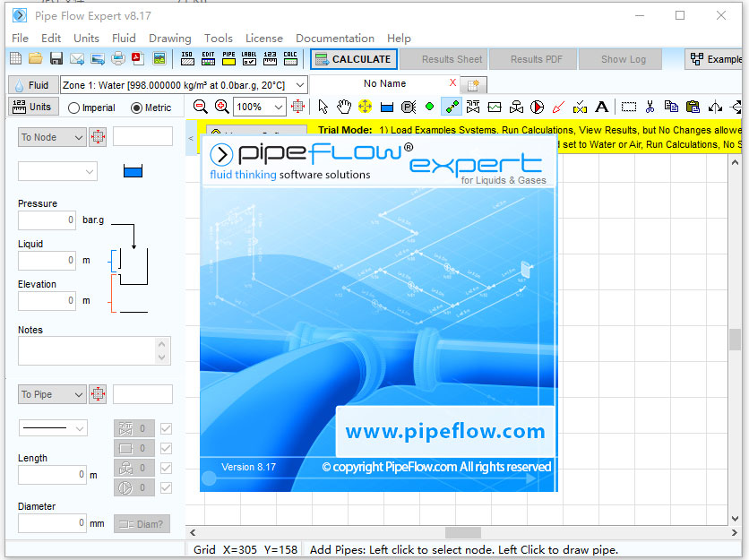Open the pipe line style dropdown
The image size is (749, 560).
54,428
